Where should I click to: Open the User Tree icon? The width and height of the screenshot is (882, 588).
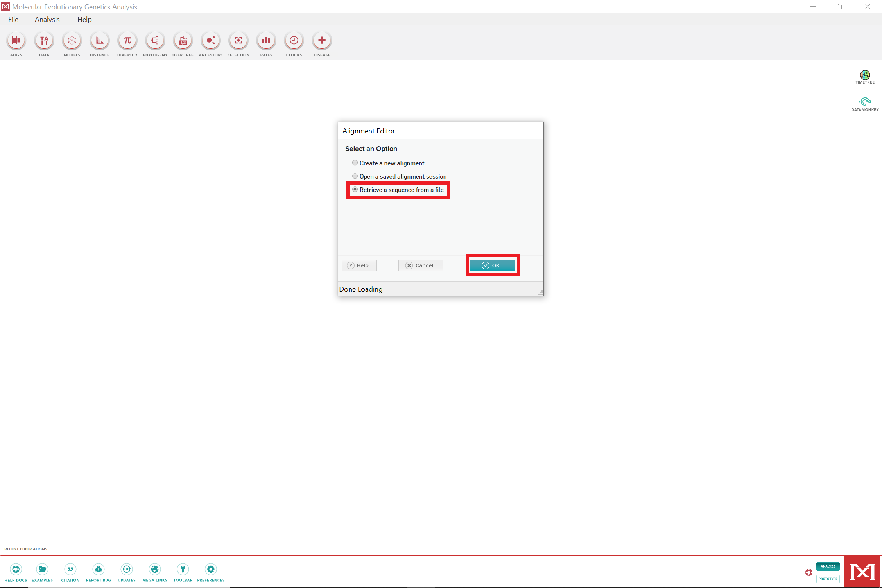point(183,41)
